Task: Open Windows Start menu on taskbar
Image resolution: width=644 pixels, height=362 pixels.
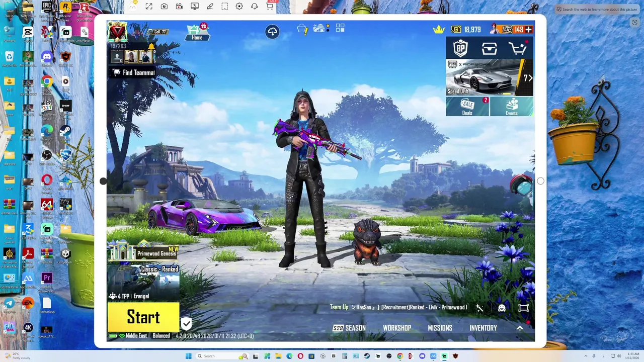Action: [189, 356]
